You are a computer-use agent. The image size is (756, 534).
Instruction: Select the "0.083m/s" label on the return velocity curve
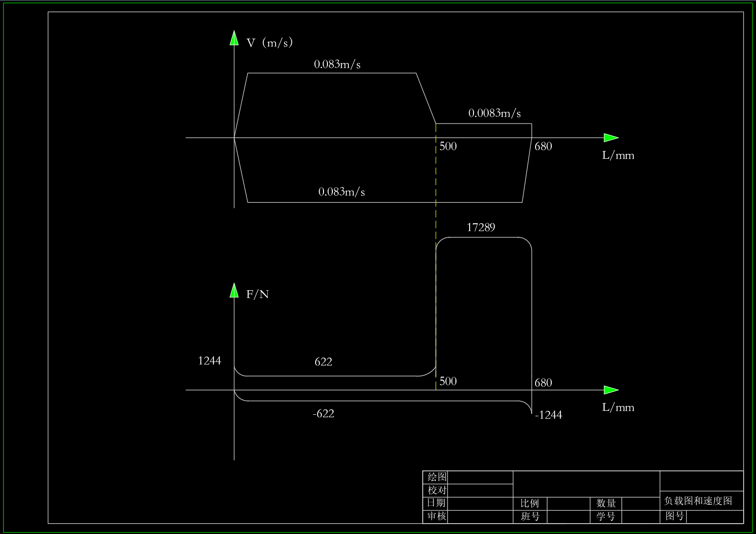342,192
